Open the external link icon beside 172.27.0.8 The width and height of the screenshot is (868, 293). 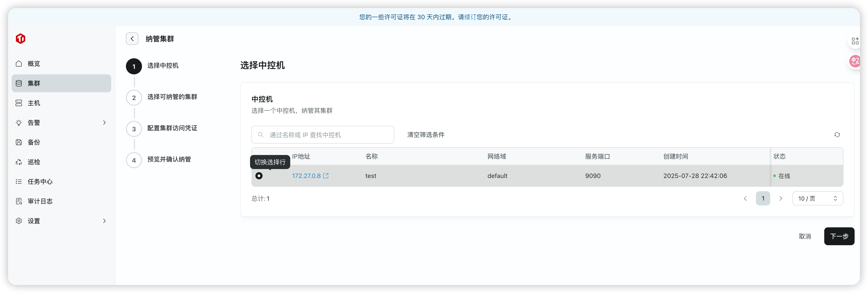pos(326,176)
